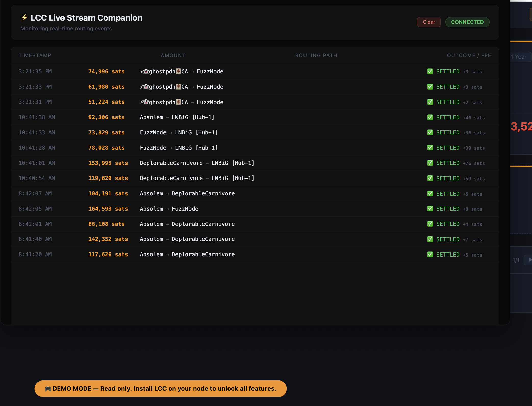Click the SETTLED label on the 119,620 sats row
The image size is (532, 406).
pyautogui.click(x=448, y=178)
